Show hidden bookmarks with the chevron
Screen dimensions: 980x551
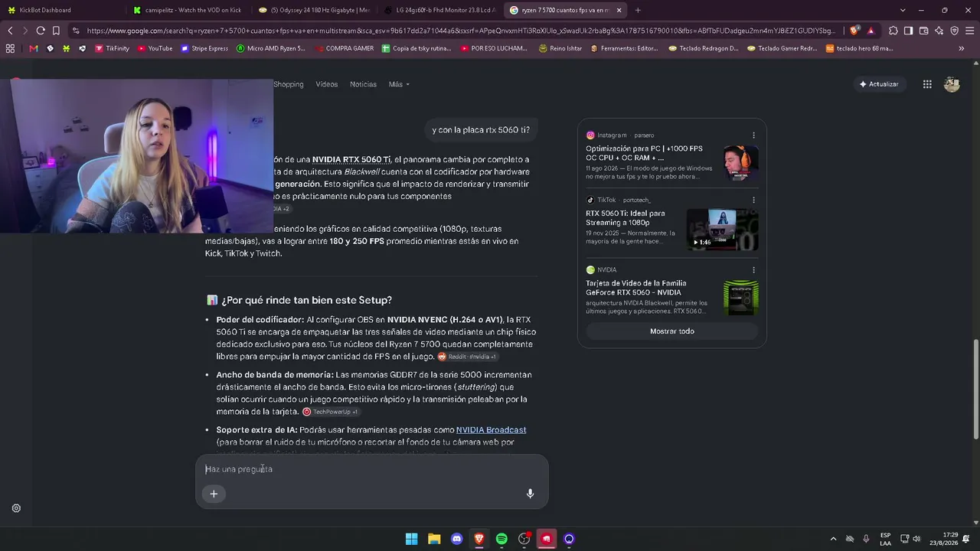[962, 48]
